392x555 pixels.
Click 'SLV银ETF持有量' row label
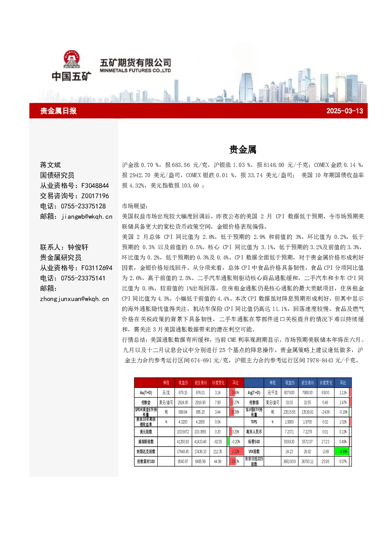tap(254, 412)
